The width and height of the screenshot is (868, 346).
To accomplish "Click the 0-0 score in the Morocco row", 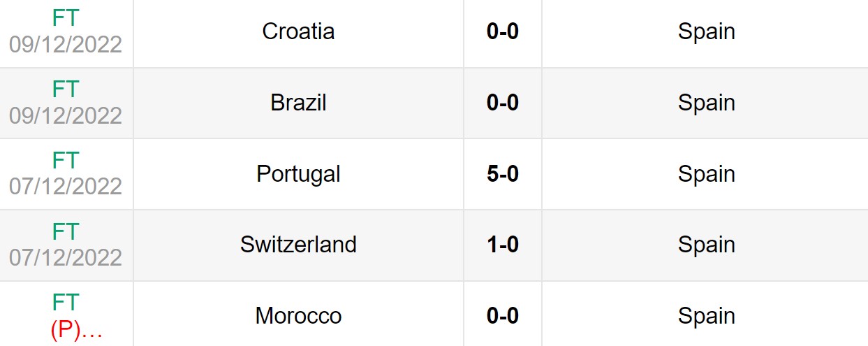I will coord(503,316).
